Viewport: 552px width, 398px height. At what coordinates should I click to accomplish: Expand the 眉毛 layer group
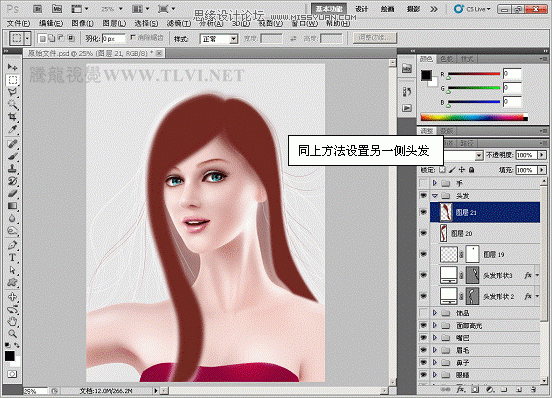435,350
